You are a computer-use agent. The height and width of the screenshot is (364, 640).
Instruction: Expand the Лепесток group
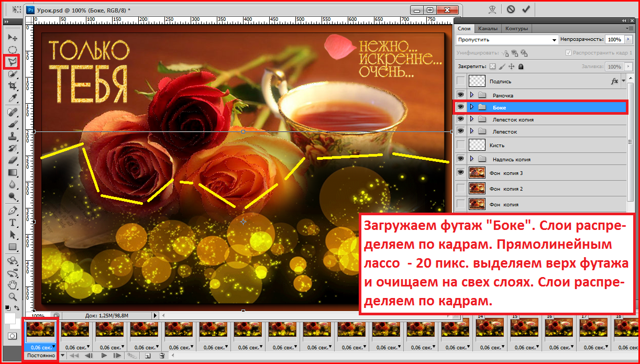pos(471,131)
